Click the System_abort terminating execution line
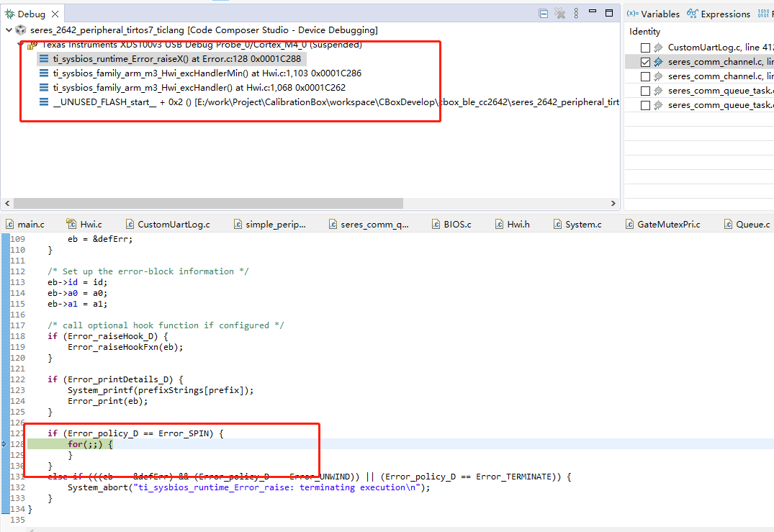The height and width of the screenshot is (532, 774). tap(249, 487)
